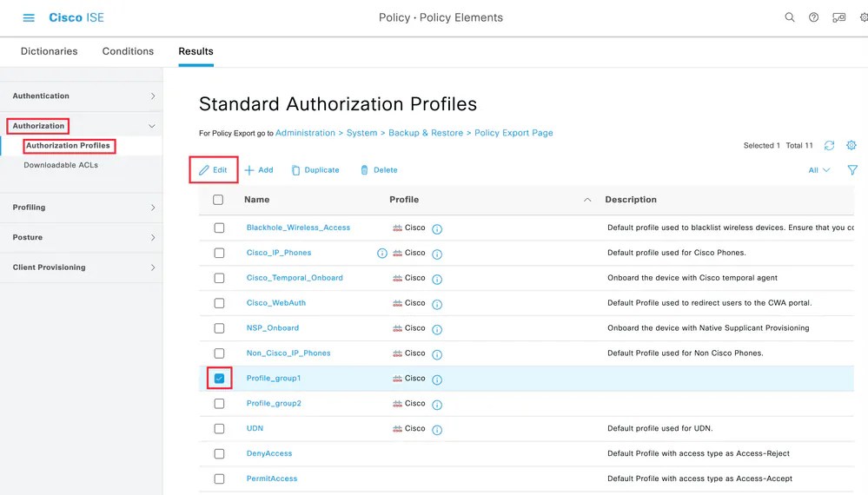Check the UDN row checkbox
868x495 pixels.
[219, 429]
